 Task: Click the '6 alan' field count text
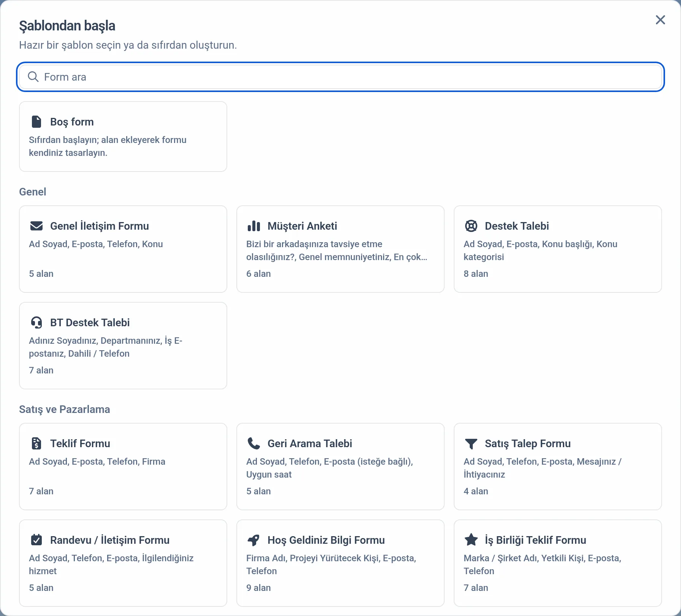click(258, 274)
